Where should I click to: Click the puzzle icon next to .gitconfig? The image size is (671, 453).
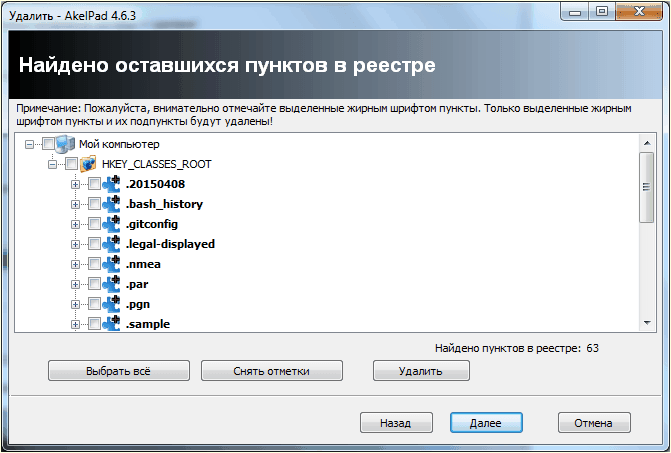click(111, 224)
